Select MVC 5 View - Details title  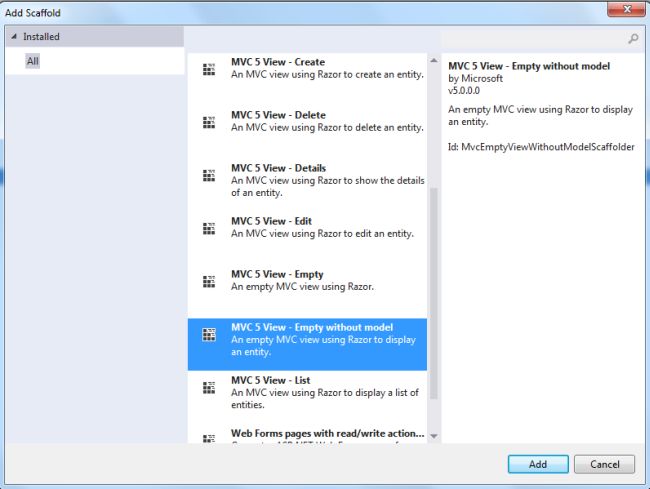[x=278, y=168]
